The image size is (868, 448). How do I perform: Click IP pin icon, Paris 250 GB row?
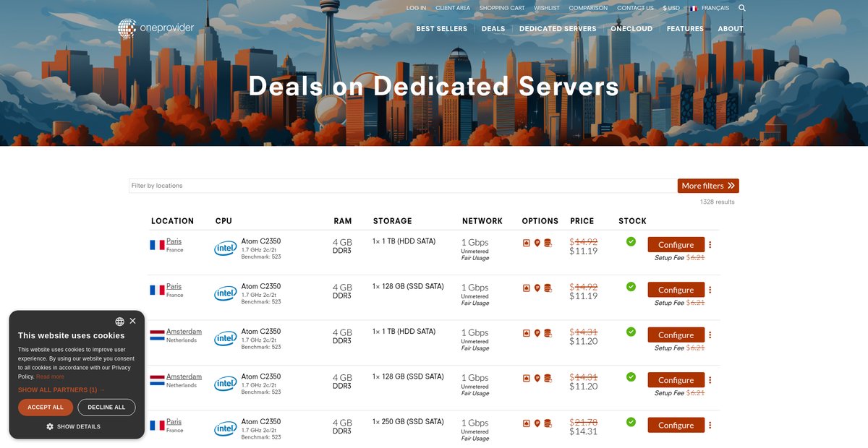click(537, 423)
